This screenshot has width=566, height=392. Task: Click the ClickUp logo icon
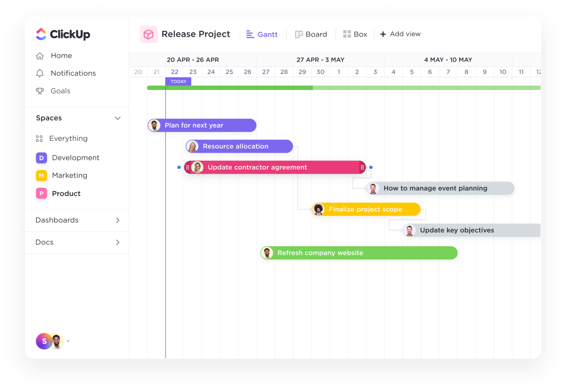pos(41,34)
